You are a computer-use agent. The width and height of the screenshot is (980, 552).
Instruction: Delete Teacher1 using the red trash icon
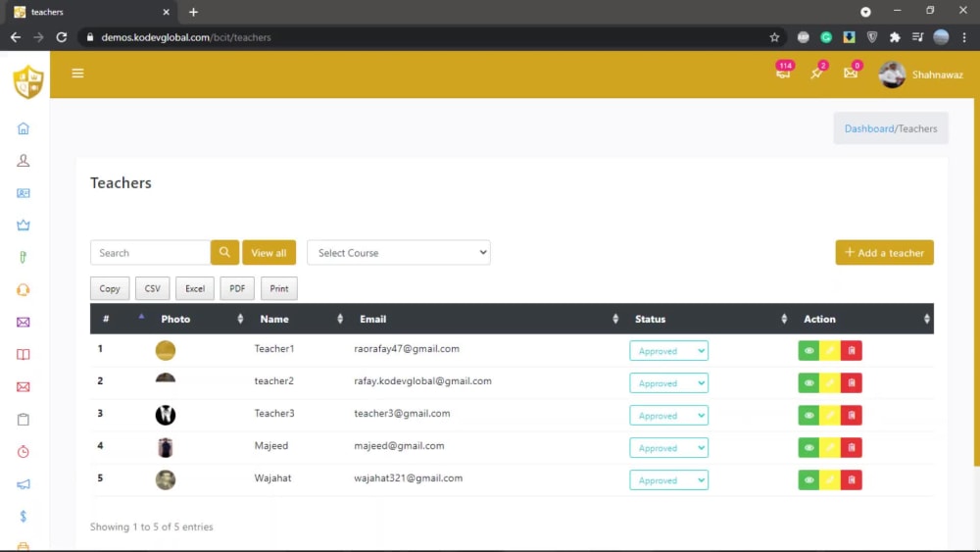tap(852, 351)
